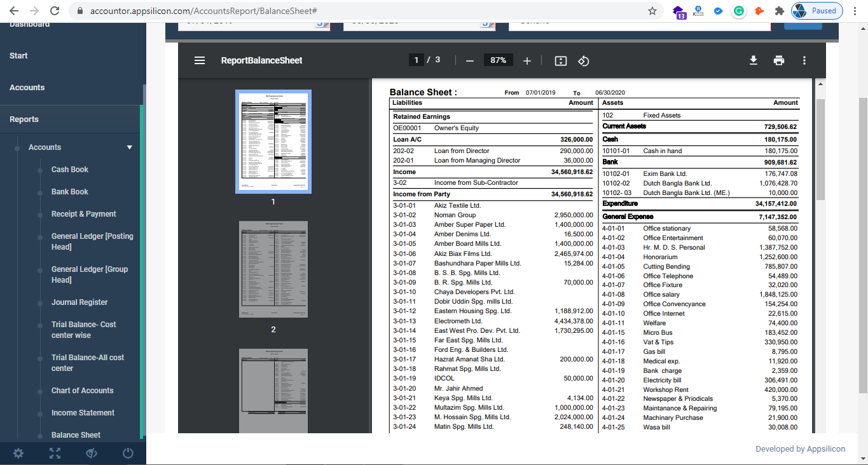Click the power logout icon
868x465 pixels.
pyautogui.click(x=128, y=453)
